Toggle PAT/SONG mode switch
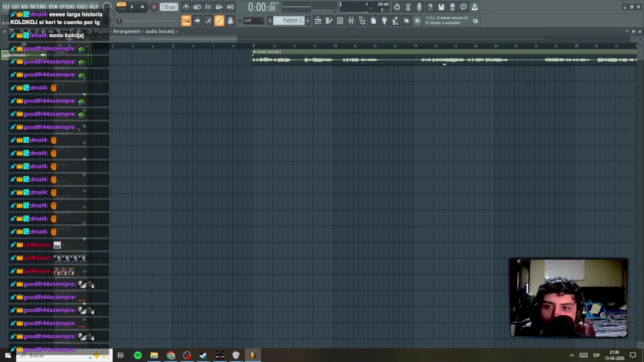Screen dimensions: 644x362 (x=121, y=7)
